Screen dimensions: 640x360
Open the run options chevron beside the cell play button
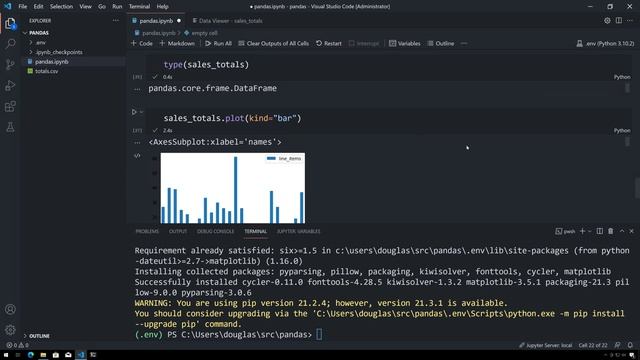141,112
